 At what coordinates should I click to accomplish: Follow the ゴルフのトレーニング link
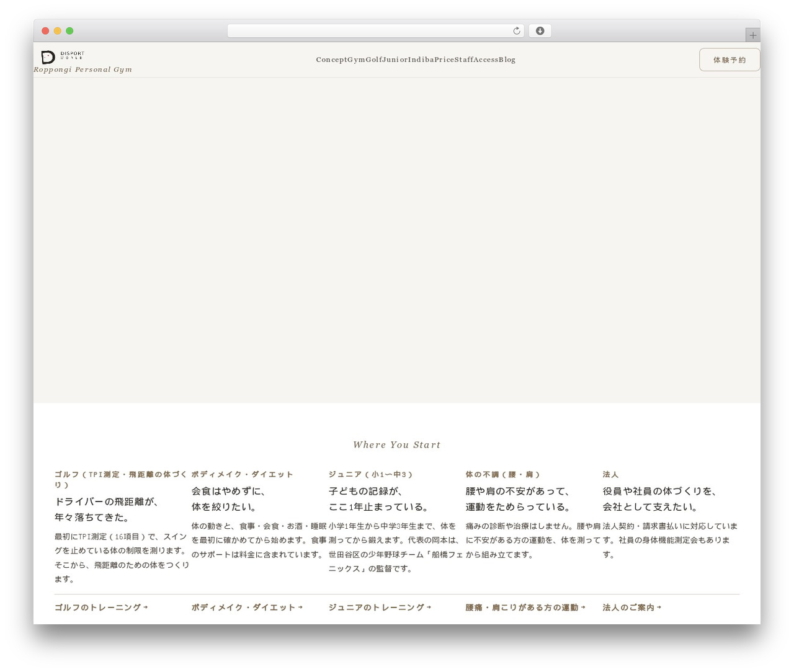[x=101, y=608]
